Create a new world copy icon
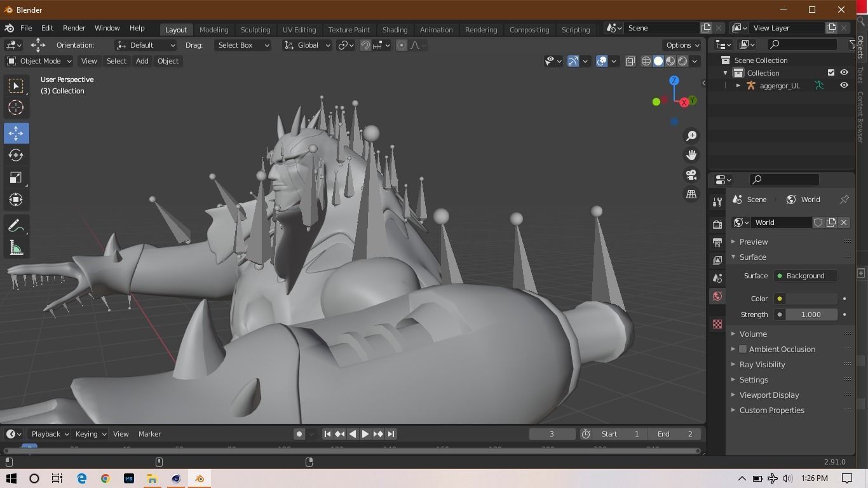Screen dimensions: 868x488 coord(831,222)
